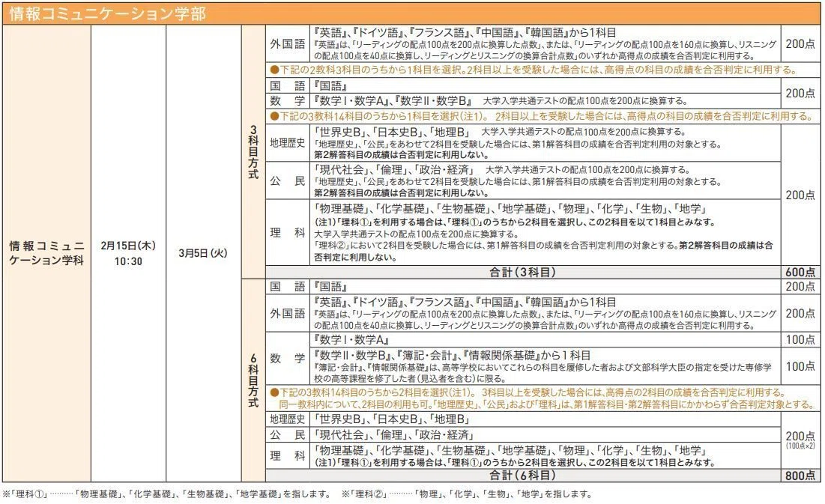Click the ※「理科②」 footnote
This screenshot has height=504, width=825.
coord(468,494)
